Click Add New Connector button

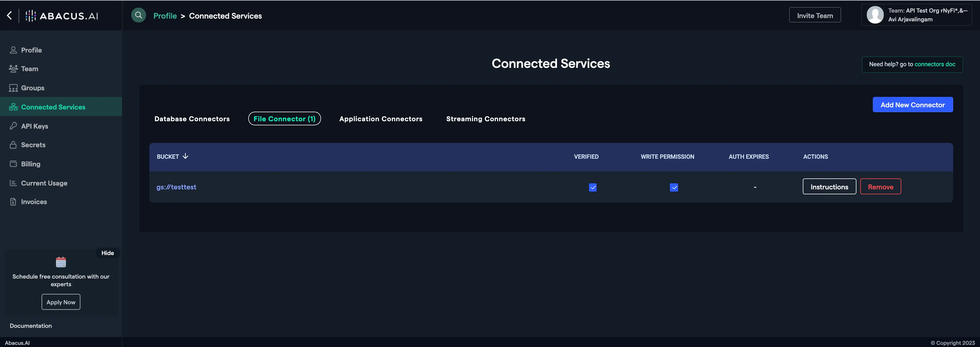[x=912, y=105]
